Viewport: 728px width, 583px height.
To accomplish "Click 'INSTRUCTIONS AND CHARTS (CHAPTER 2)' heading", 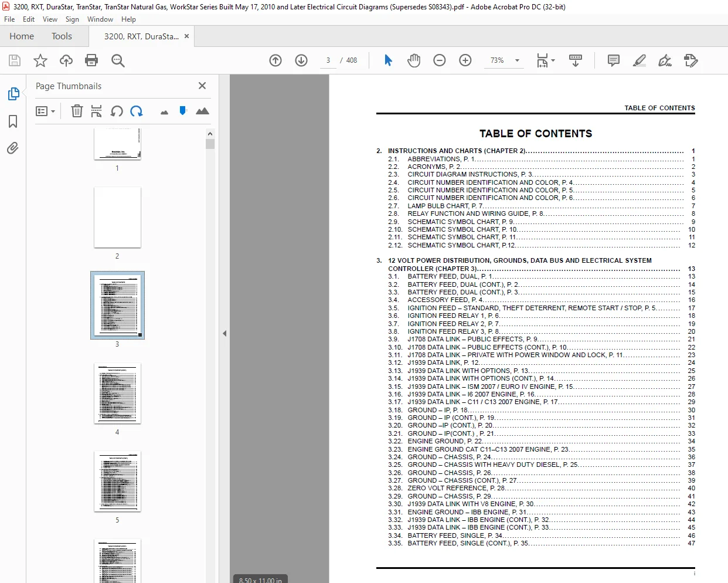I will coord(457,151).
